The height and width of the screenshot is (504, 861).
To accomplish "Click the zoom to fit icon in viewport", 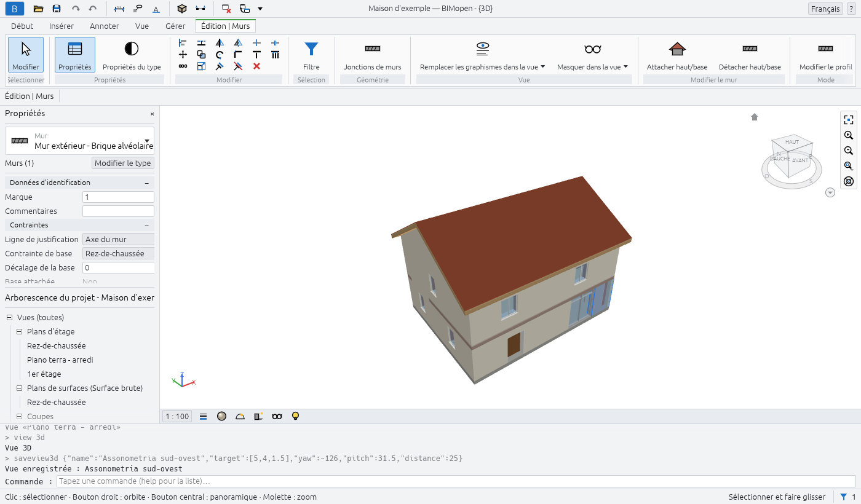I will [x=849, y=120].
